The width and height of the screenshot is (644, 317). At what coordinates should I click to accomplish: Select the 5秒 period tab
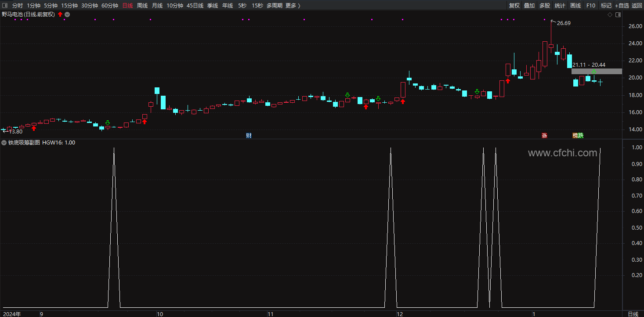click(242, 6)
